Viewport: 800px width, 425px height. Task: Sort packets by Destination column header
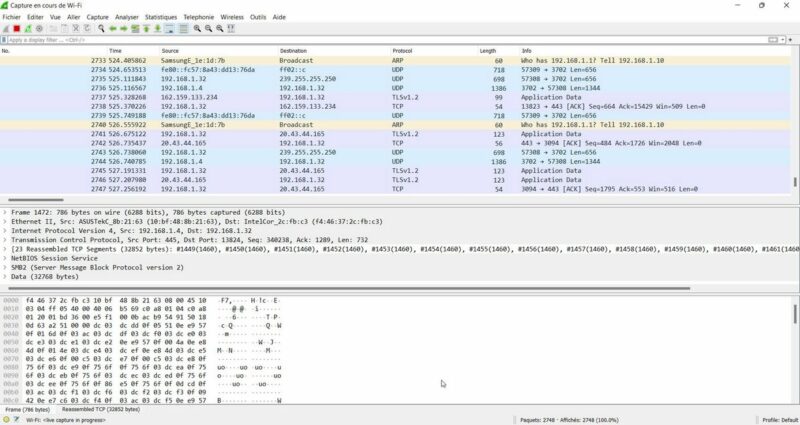[293, 51]
